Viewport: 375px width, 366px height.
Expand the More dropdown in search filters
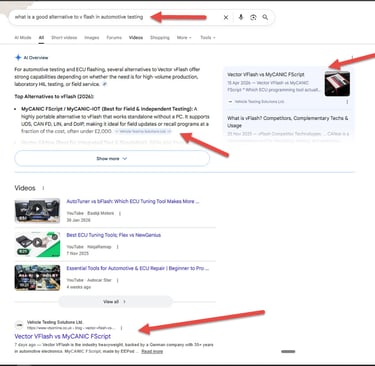pyautogui.click(x=184, y=38)
